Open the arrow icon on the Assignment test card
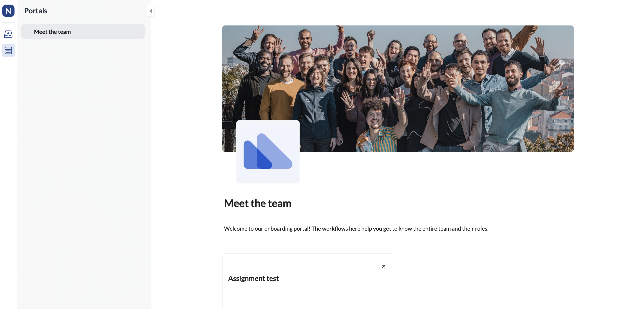Viewport: 644px width, 309px height. tap(384, 266)
